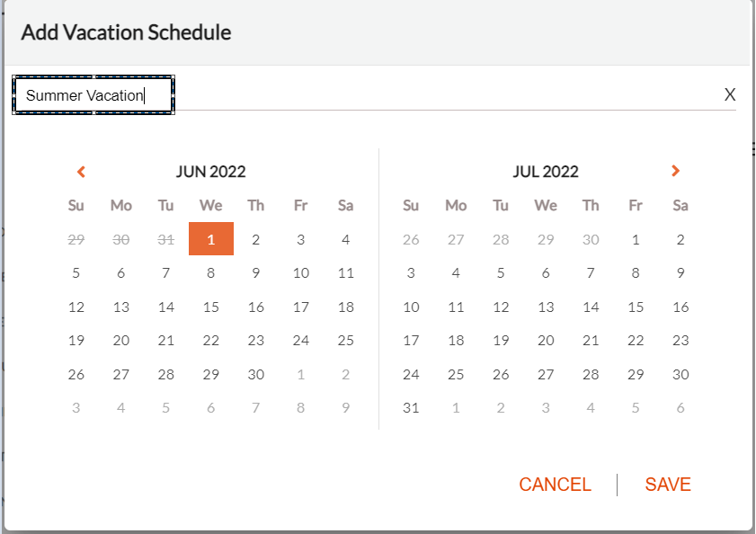The height and width of the screenshot is (534, 756).
Task: Pick June 15 in the calendar
Action: tap(211, 307)
